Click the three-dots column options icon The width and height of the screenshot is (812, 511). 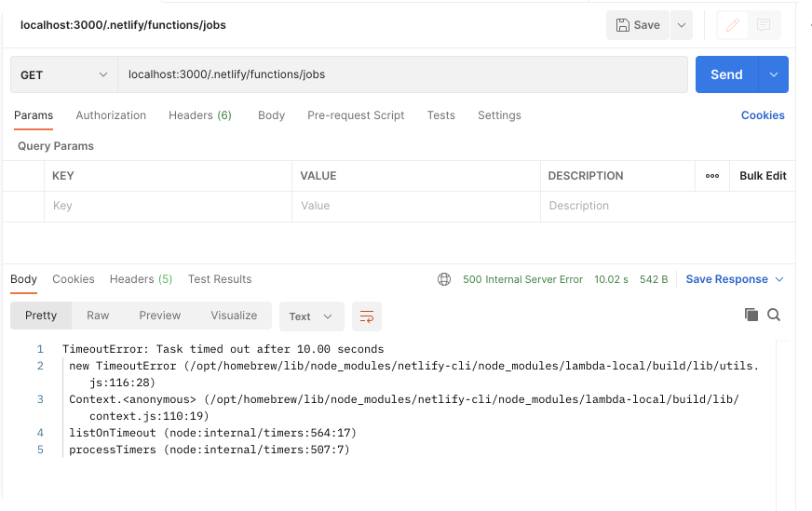[712, 176]
